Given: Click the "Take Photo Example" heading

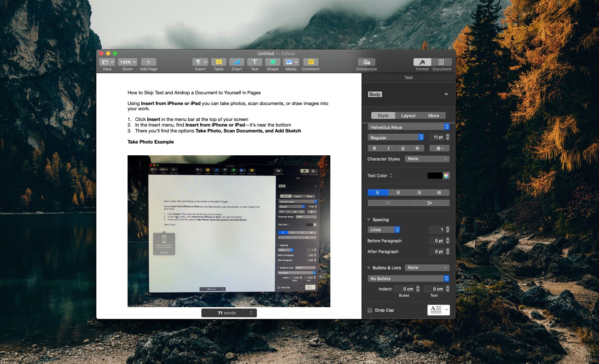Looking at the screenshot, I should (x=150, y=142).
